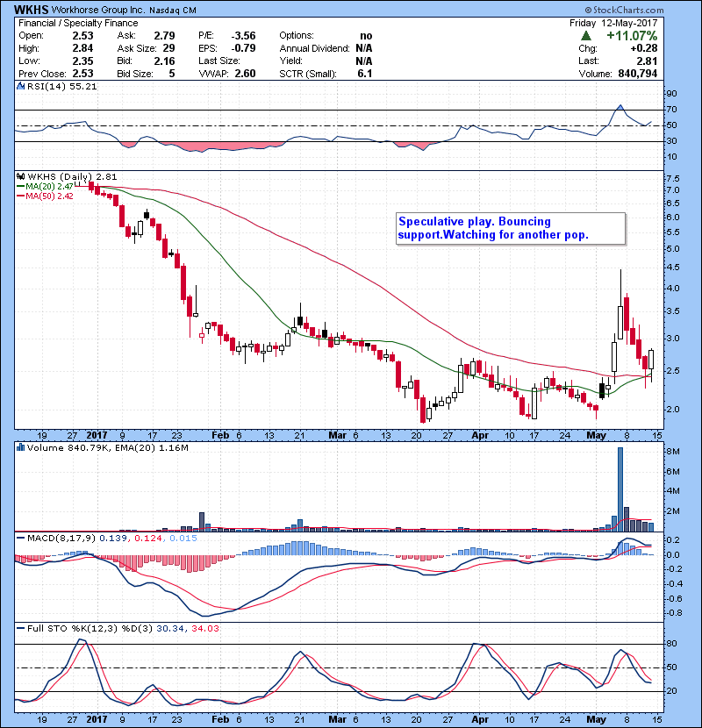
Task: Click the P/E -3.56 value
Action: tap(243, 36)
